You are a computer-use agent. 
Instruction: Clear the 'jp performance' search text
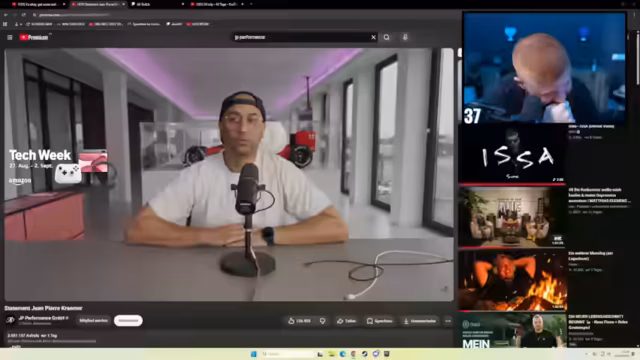point(373,37)
